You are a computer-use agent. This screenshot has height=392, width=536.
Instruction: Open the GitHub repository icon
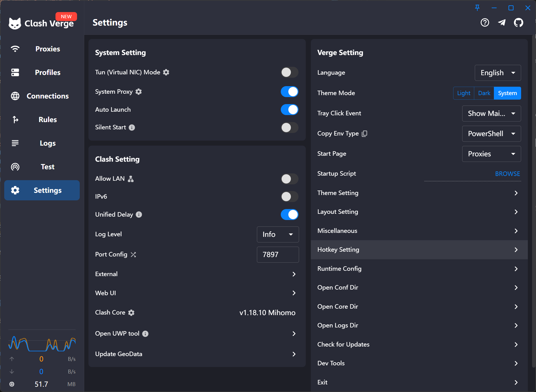pos(518,22)
